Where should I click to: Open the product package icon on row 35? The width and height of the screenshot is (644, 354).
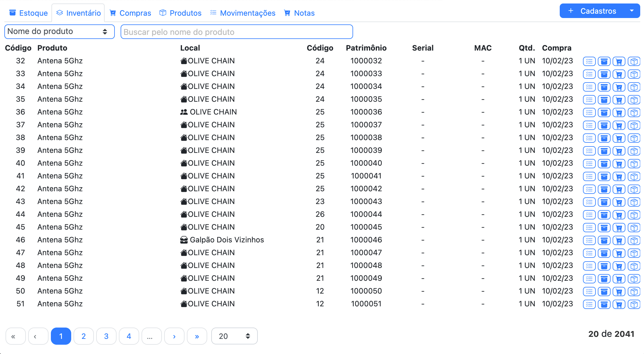tap(634, 100)
